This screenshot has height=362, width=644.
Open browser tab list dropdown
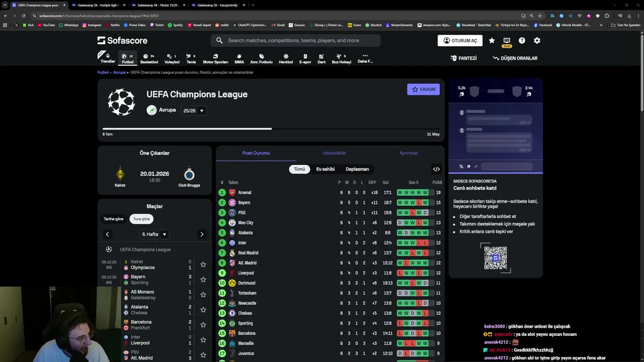[x=5, y=5]
